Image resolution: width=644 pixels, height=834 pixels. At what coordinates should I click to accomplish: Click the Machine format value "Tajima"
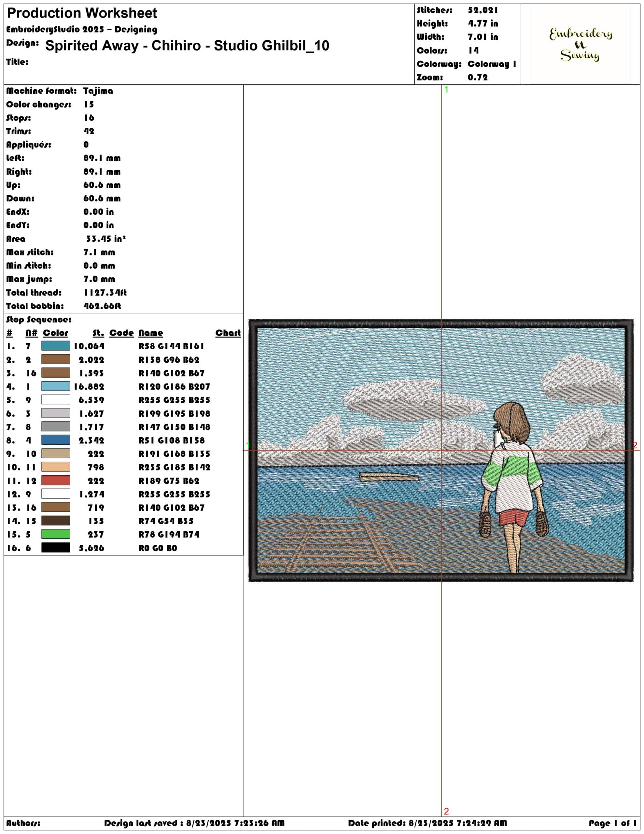coord(98,91)
